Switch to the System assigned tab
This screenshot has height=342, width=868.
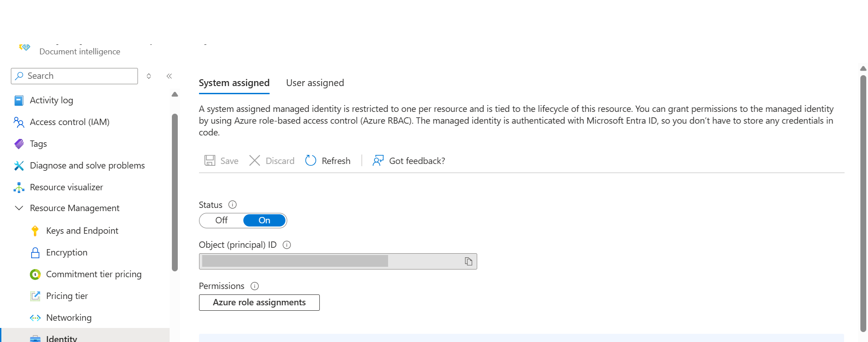[234, 83]
